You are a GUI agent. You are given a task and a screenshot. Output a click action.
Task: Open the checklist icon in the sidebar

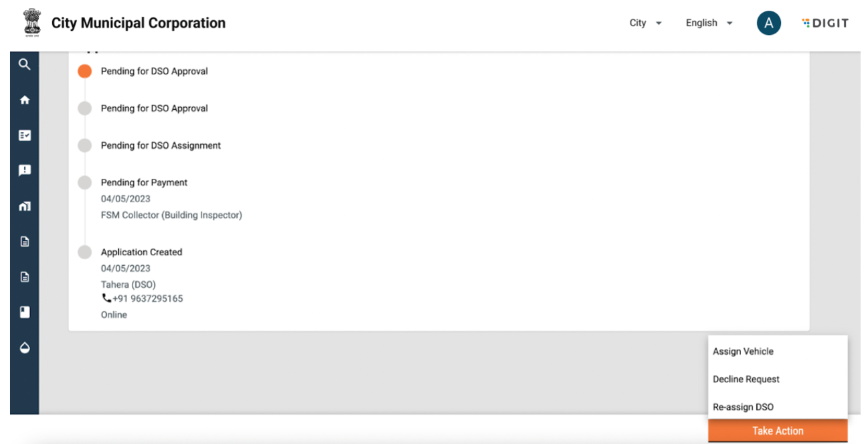coord(25,135)
